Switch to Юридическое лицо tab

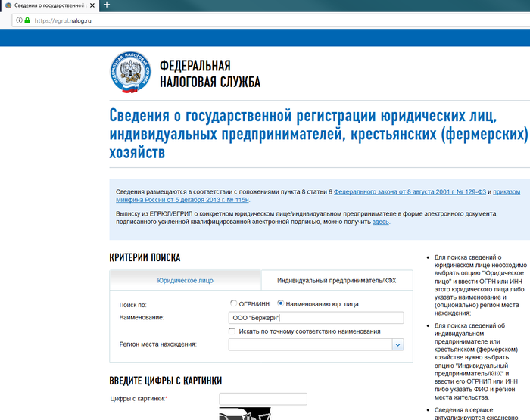point(185,280)
